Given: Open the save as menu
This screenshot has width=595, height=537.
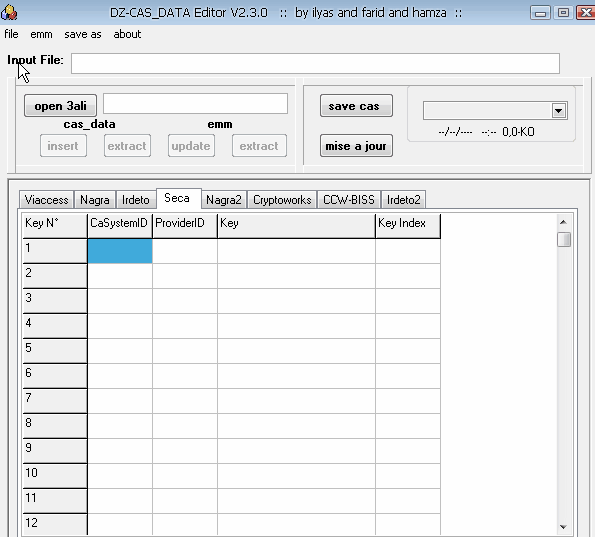Looking at the screenshot, I should pos(82,34).
